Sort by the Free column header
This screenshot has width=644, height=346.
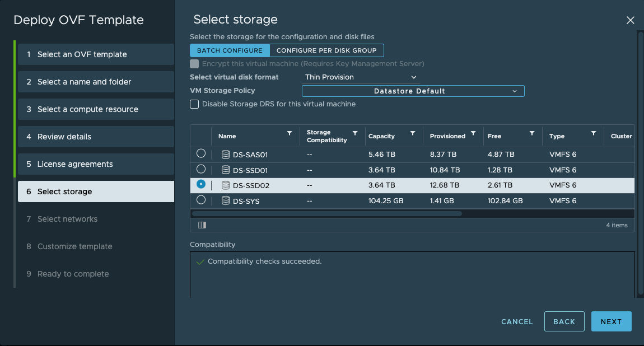(494, 136)
